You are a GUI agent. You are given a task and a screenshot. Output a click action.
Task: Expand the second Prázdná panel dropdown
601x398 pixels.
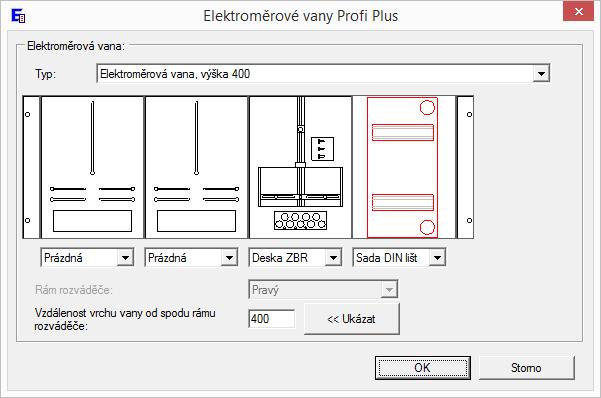pyautogui.click(x=229, y=258)
